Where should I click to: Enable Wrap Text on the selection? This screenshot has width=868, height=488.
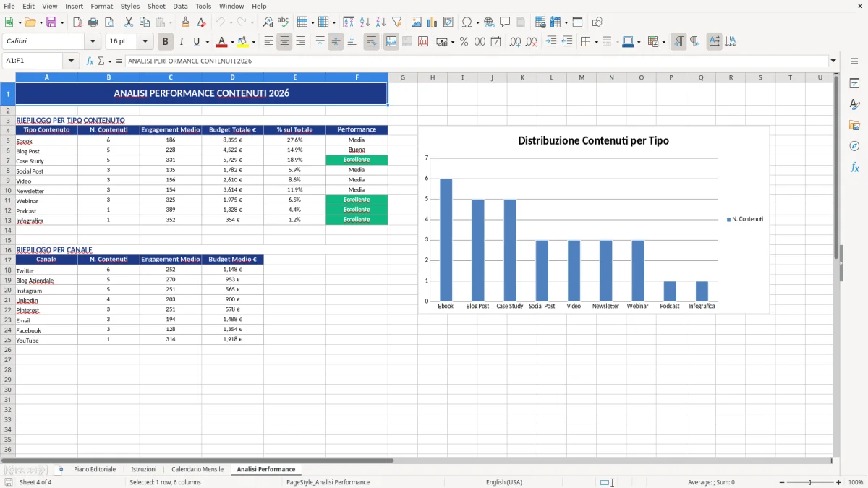(371, 41)
